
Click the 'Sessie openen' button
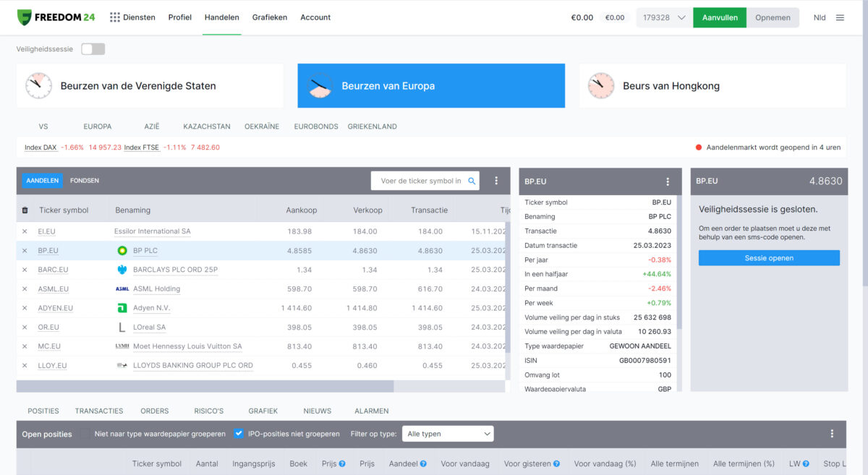coord(769,258)
